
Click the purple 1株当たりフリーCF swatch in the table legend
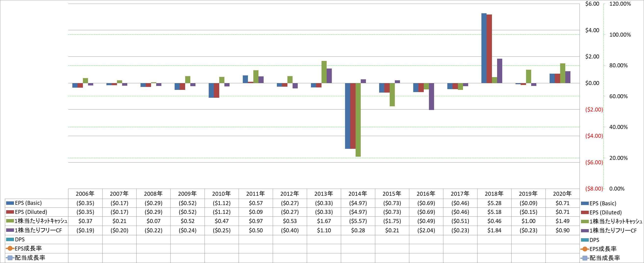tap(10, 230)
